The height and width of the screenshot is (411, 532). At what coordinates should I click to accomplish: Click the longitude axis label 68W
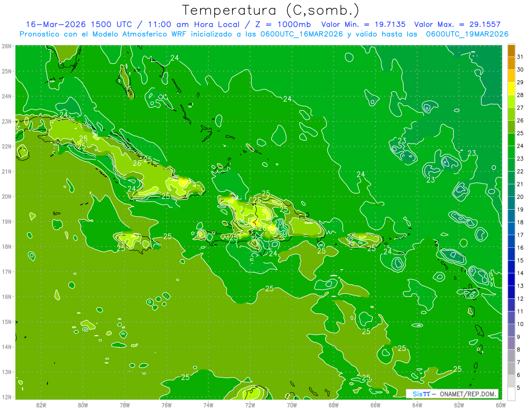[333, 405]
